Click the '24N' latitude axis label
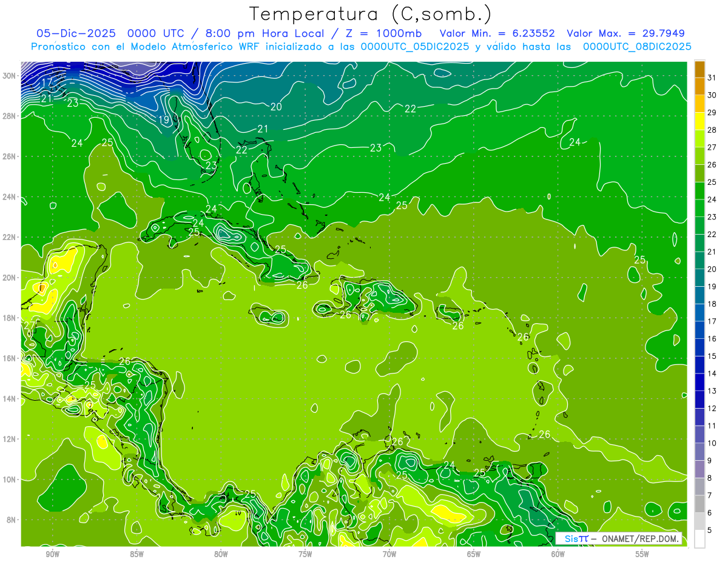728x562 pixels. click(10, 197)
